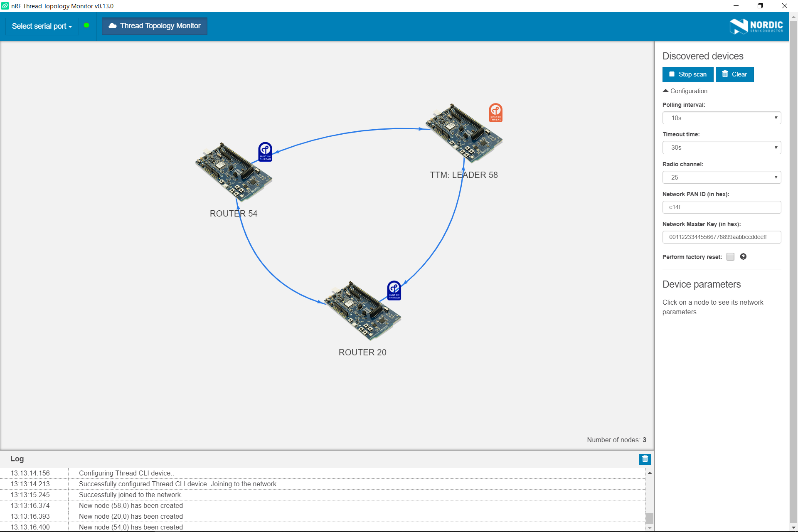The height and width of the screenshot is (532, 798).
Task: Click the Network PAN ID input field
Action: [x=722, y=207]
